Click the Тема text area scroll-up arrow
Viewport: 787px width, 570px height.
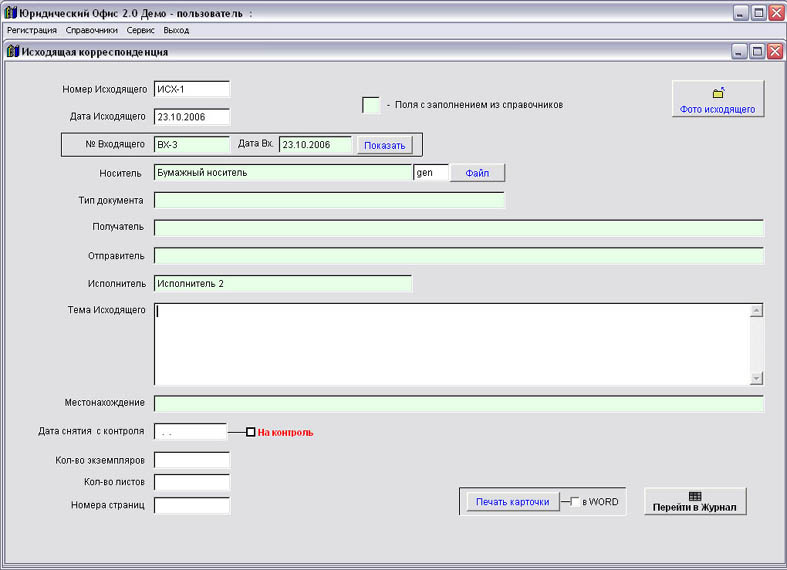click(756, 311)
